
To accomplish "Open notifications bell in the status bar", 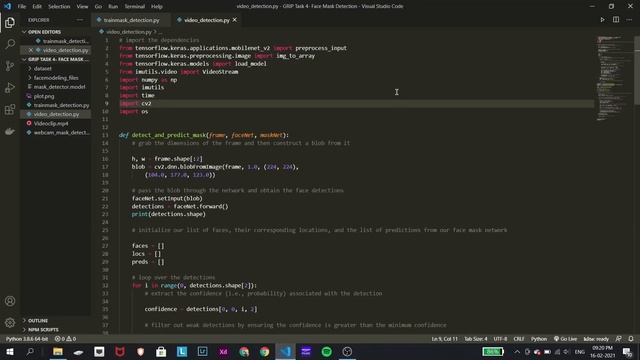I will [x=631, y=339].
